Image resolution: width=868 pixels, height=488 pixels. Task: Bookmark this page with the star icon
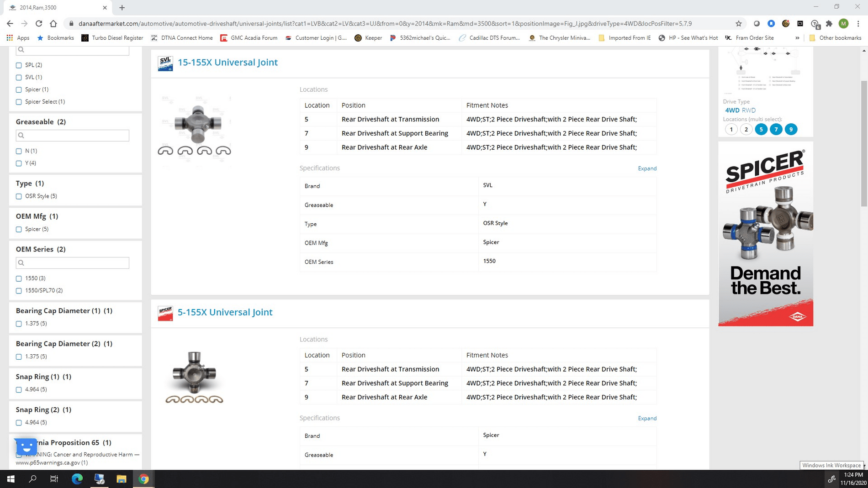[739, 23]
